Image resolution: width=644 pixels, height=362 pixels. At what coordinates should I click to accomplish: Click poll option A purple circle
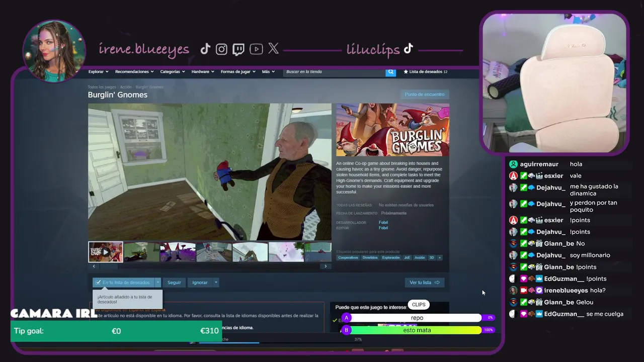point(346,318)
